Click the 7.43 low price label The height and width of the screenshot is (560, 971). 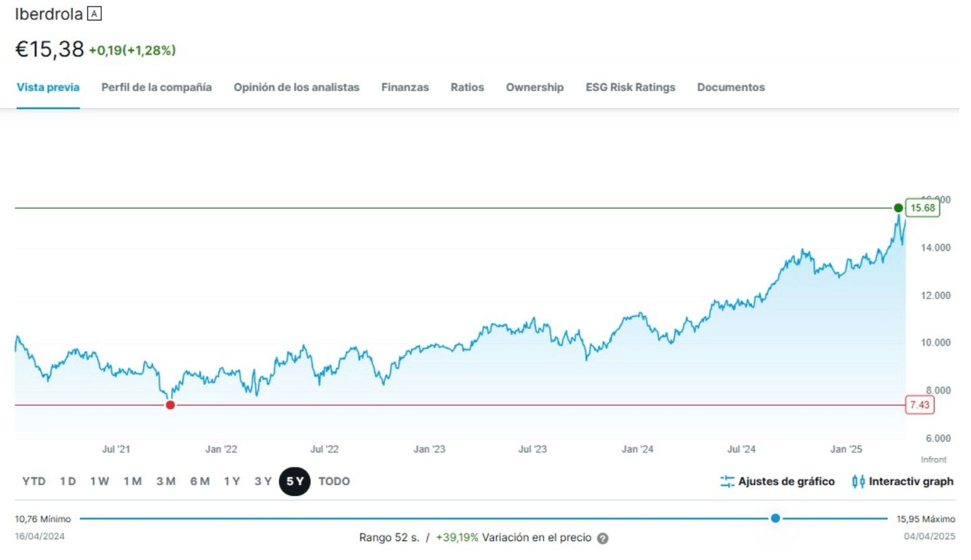coord(918,405)
